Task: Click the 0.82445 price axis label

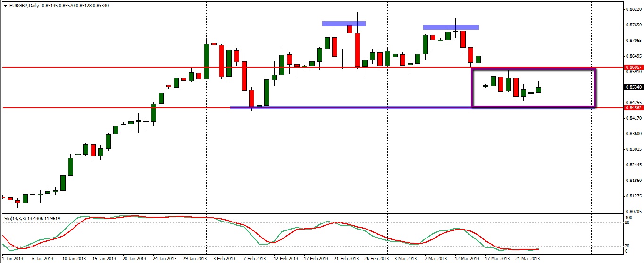Action: (633, 165)
